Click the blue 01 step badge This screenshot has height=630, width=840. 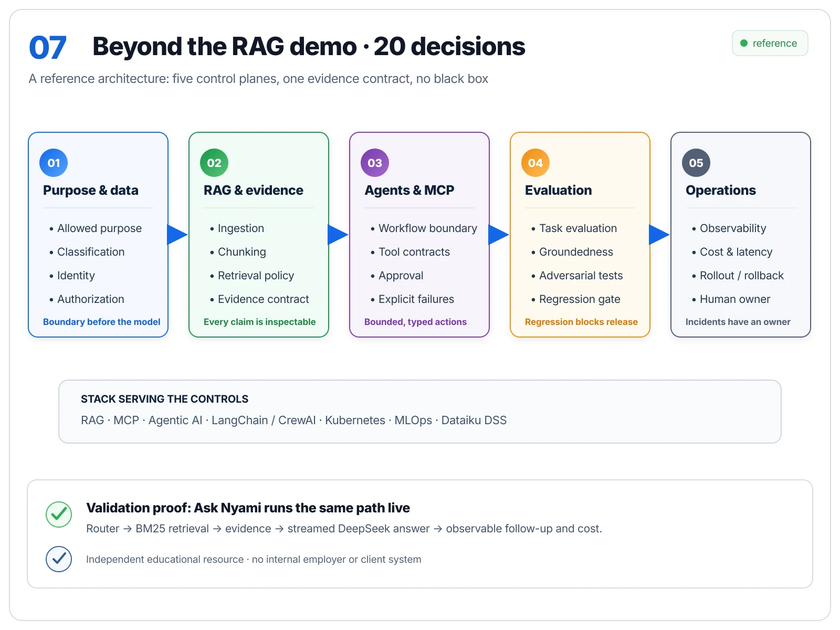(x=54, y=163)
